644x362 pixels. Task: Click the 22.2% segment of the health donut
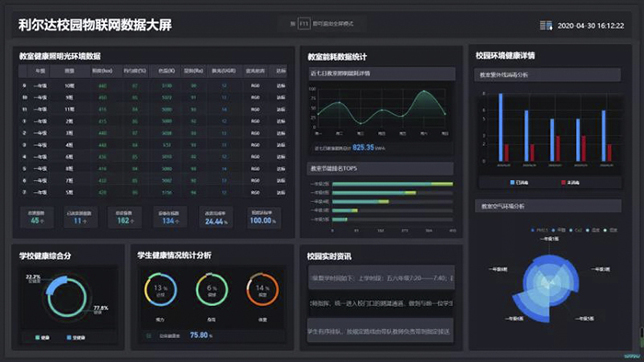[x=57, y=285]
